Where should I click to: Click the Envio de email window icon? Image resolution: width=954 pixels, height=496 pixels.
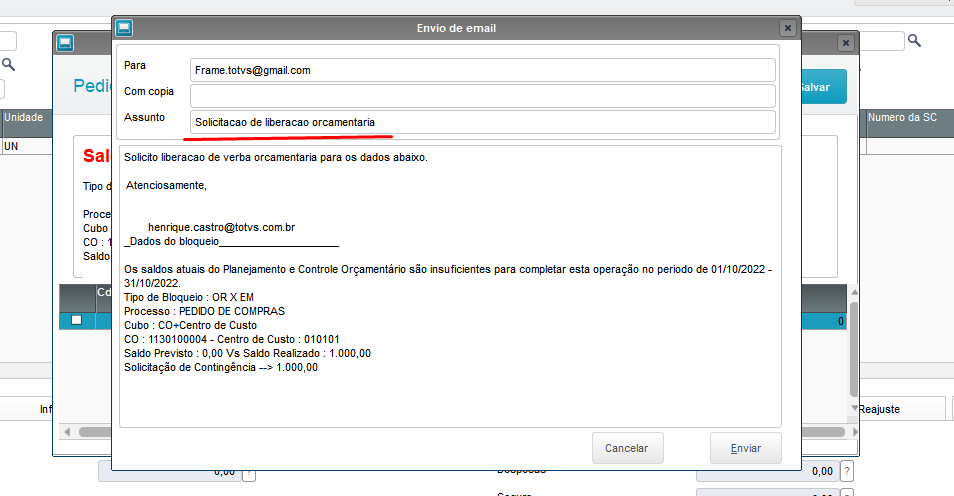point(124,28)
